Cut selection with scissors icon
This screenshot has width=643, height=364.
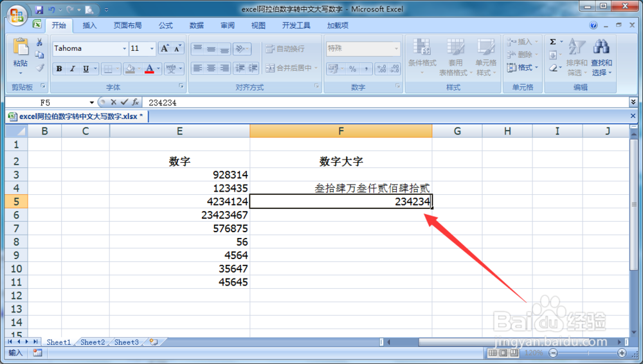tap(39, 42)
